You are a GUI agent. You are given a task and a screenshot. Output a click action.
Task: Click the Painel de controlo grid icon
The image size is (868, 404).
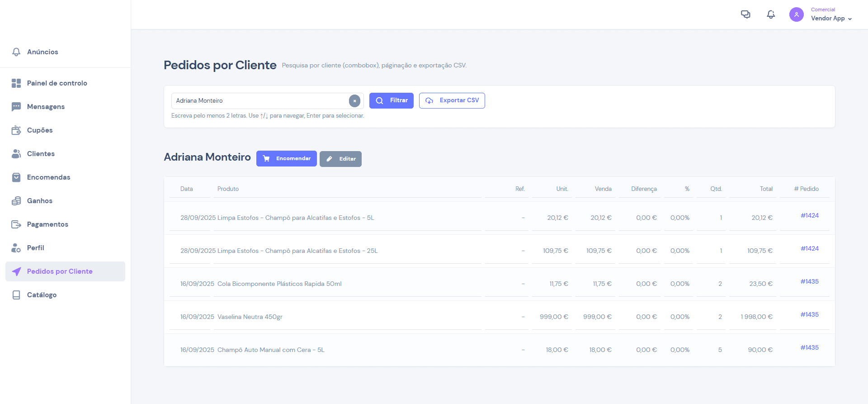tap(16, 83)
